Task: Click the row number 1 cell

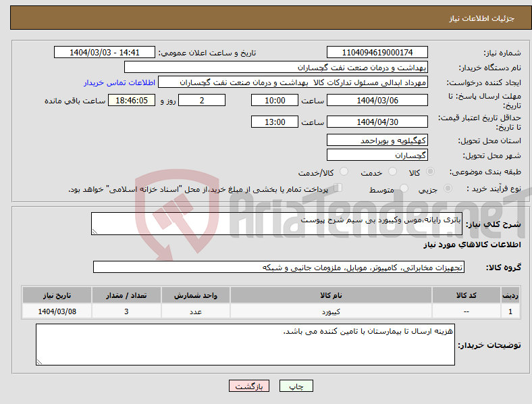Action: click(510, 311)
